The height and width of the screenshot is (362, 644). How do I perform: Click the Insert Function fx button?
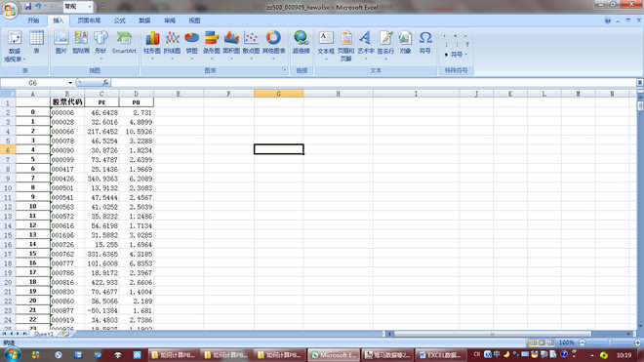[x=105, y=83]
